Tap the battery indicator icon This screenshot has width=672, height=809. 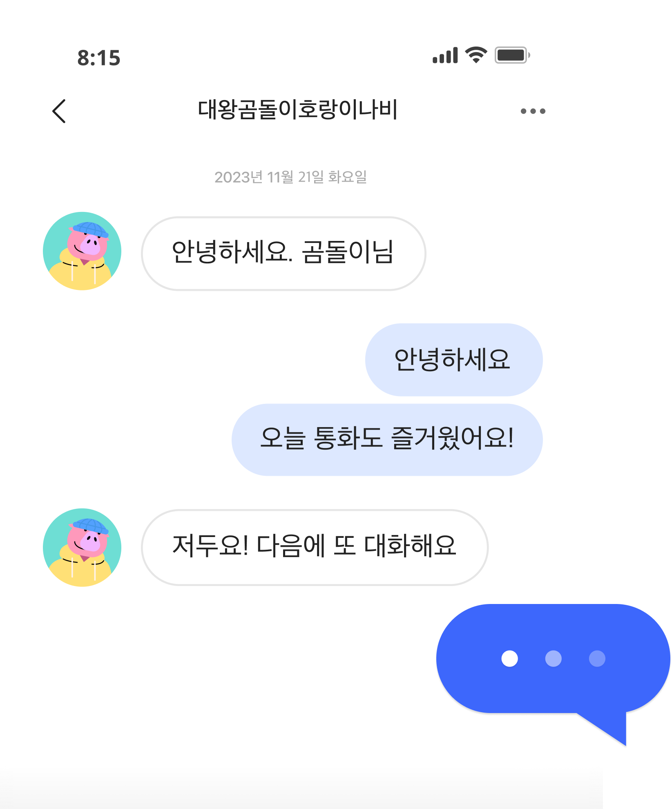[x=512, y=55]
